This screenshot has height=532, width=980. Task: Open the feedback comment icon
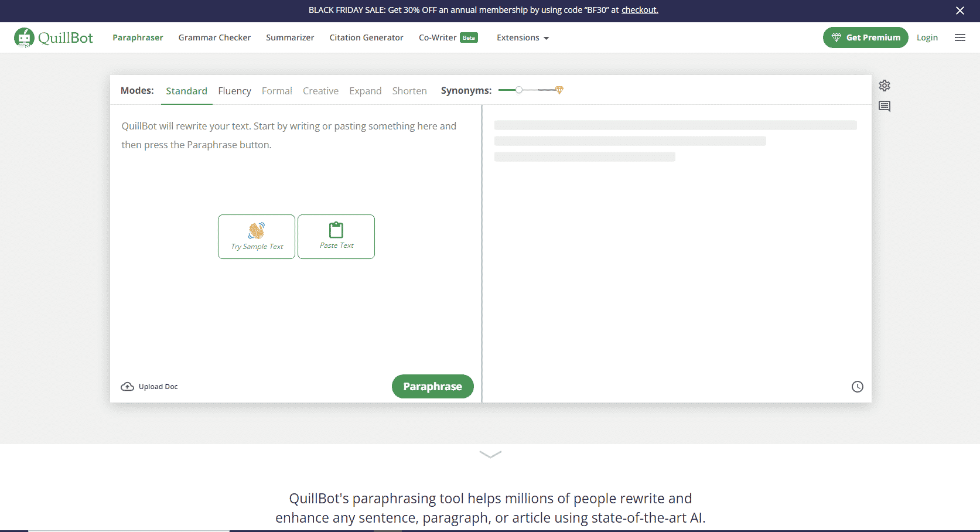885,107
